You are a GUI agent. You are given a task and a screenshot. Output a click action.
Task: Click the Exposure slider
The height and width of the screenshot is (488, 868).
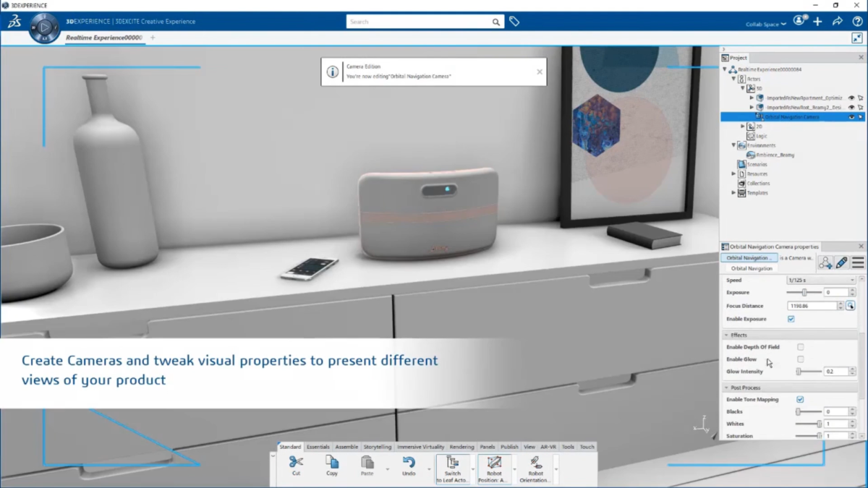coord(804,293)
